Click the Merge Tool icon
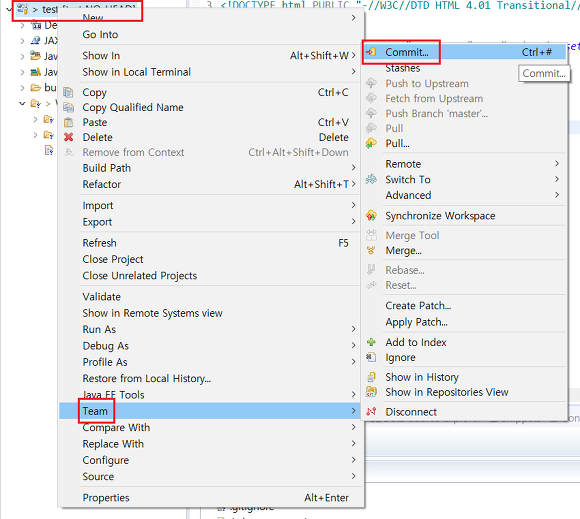The height and width of the screenshot is (519, 580). point(371,235)
